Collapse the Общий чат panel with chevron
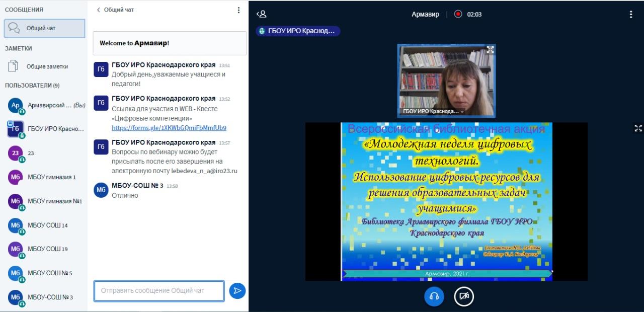Screen dimensions: 644x312 coord(99,10)
